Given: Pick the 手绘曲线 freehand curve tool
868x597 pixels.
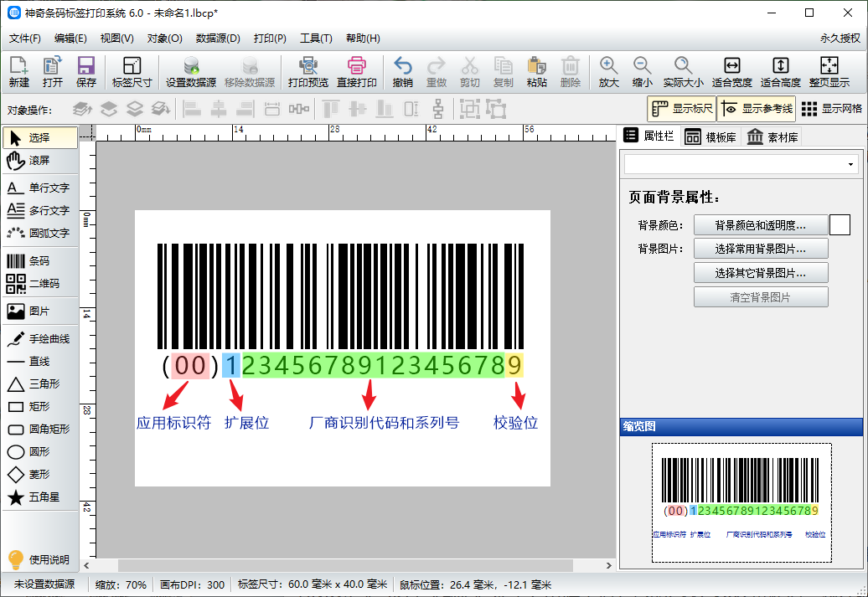Looking at the screenshot, I should [x=39, y=339].
